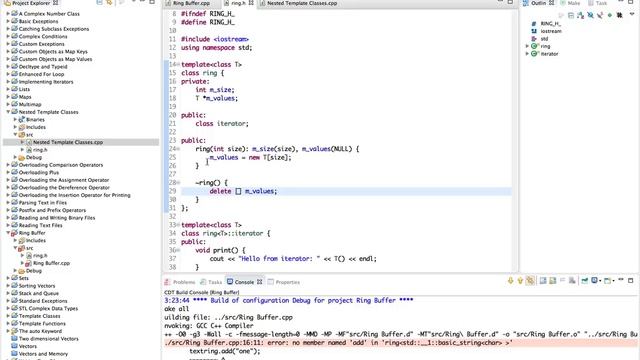This screenshot has height=360, width=640.
Task: Open the Make view tab
Action: pos(570,3)
